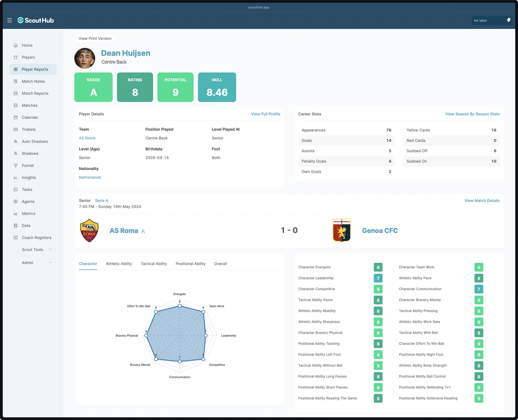Switch to the Tactical Ability tab

(x=154, y=264)
